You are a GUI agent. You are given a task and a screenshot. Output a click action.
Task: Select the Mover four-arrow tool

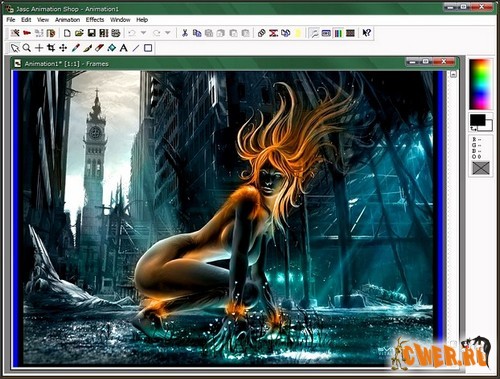click(63, 48)
